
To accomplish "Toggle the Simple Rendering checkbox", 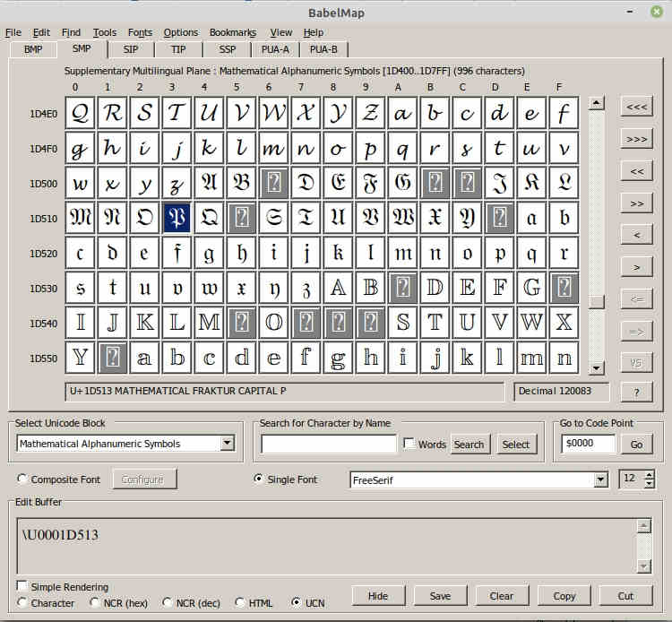I will [x=22, y=586].
